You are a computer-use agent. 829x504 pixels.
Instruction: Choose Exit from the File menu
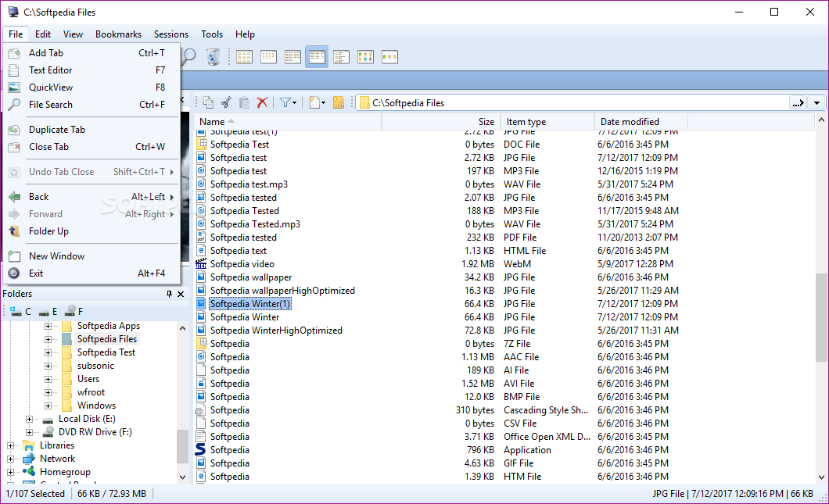(x=92, y=273)
